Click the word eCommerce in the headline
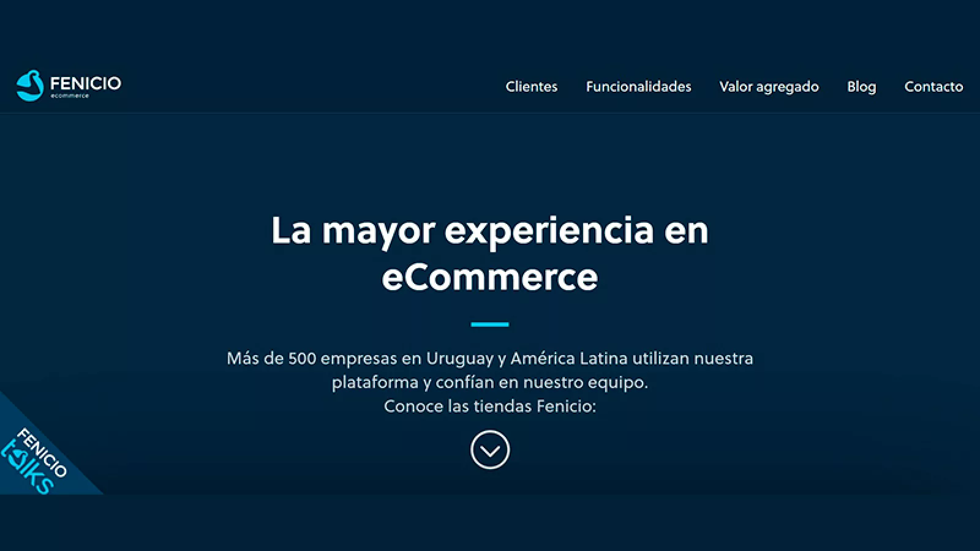The image size is (980, 551). (490, 277)
